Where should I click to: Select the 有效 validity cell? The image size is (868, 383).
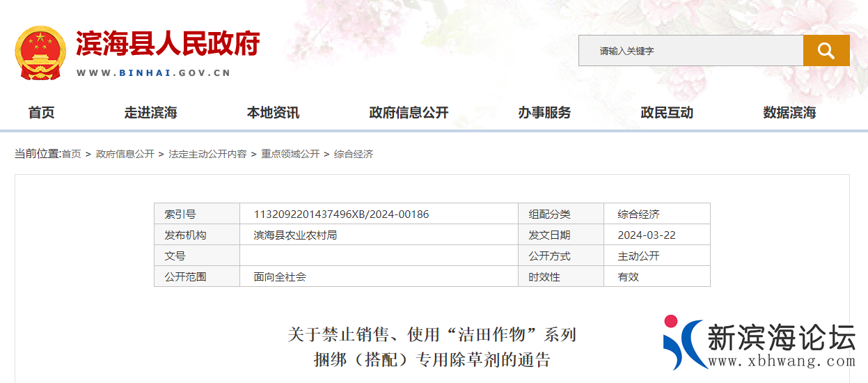[657, 276]
